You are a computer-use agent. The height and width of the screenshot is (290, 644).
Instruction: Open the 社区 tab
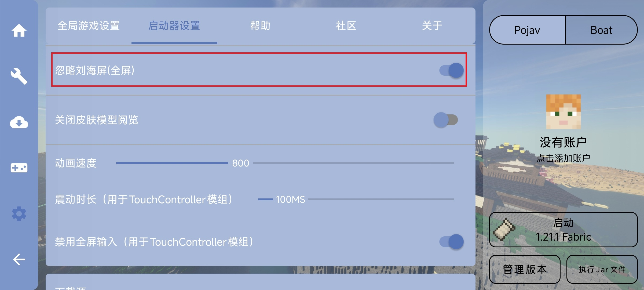(346, 26)
